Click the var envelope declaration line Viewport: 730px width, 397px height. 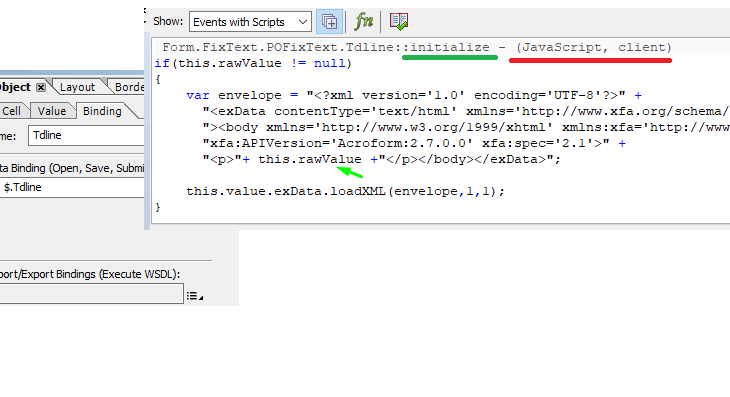pyautogui.click(x=414, y=95)
